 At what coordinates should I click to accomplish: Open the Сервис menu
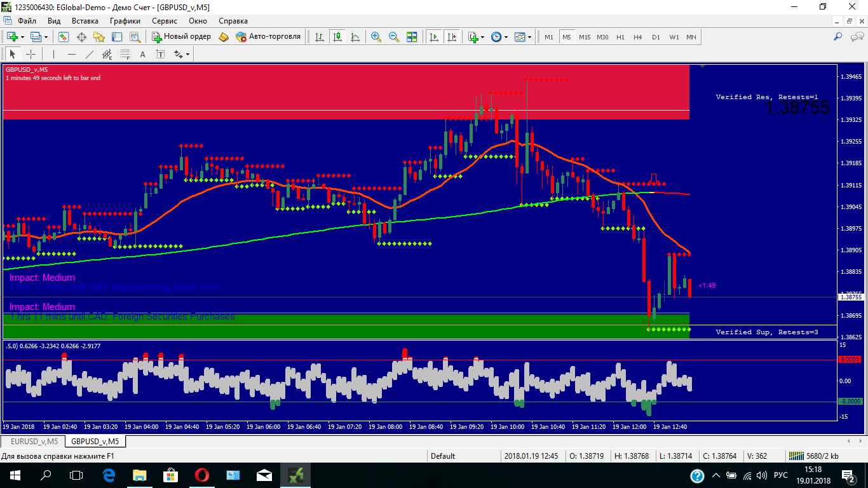click(165, 21)
